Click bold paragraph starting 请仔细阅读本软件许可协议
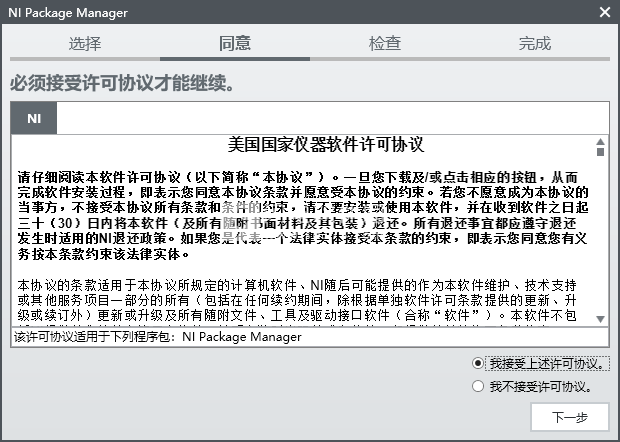The width and height of the screenshot is (620, 442). click(x=303, y=215)
